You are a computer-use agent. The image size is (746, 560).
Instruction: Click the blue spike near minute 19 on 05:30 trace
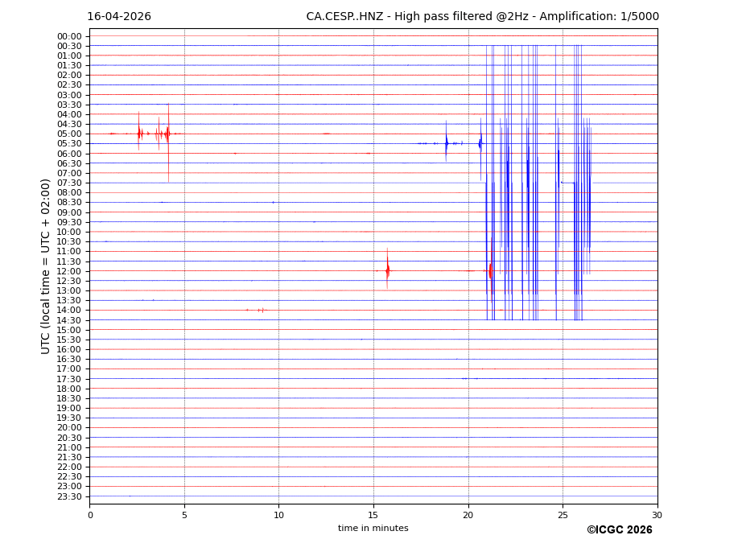[446, 143]
